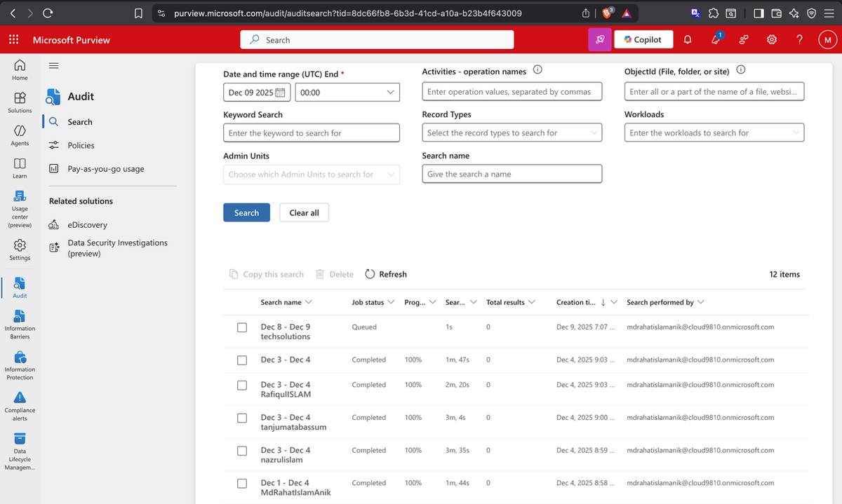Open the Workloads dropdown
Image resolution: width=842 pixels, height=504 pixels.
pyautogui.click(x=714, y=132)
